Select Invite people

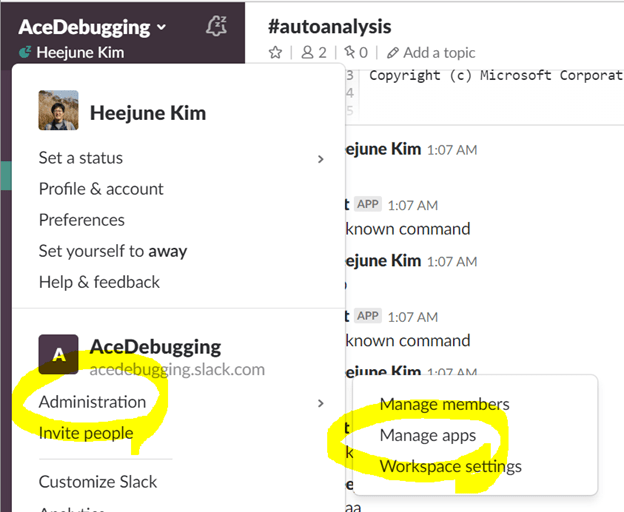[85, 433]
